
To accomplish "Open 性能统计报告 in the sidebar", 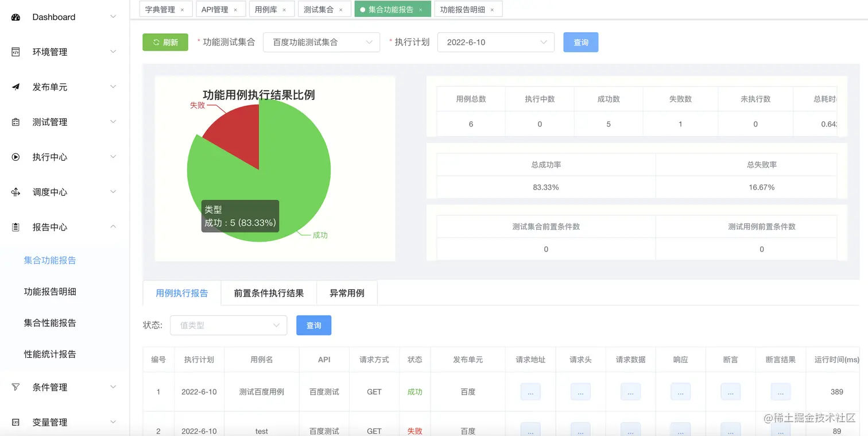I will pyautogui.click(x=50, y=354).
